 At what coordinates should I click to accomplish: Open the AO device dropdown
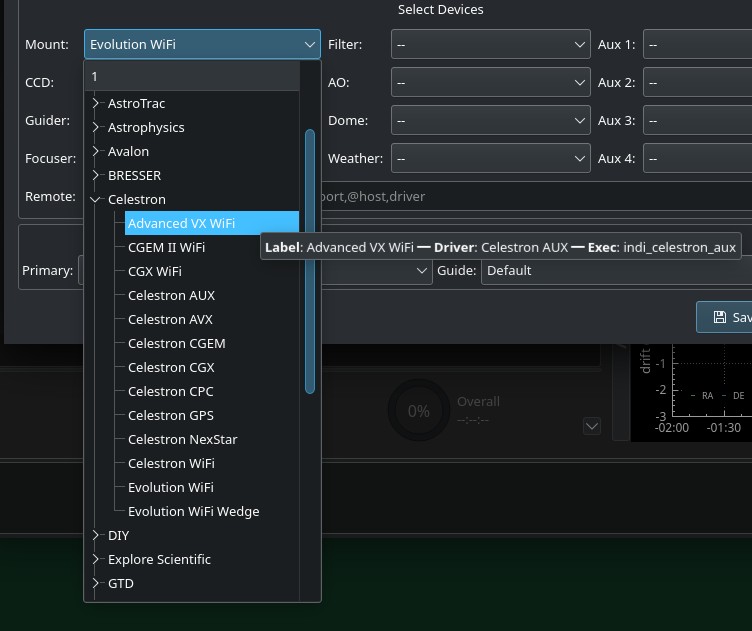click(x=491, y=82)
